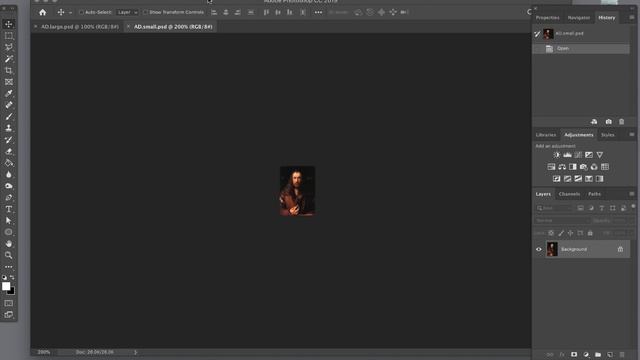640x360 pixels.
Task: Open the layer blend mode dropdown
Action: [x=562, y=220]
